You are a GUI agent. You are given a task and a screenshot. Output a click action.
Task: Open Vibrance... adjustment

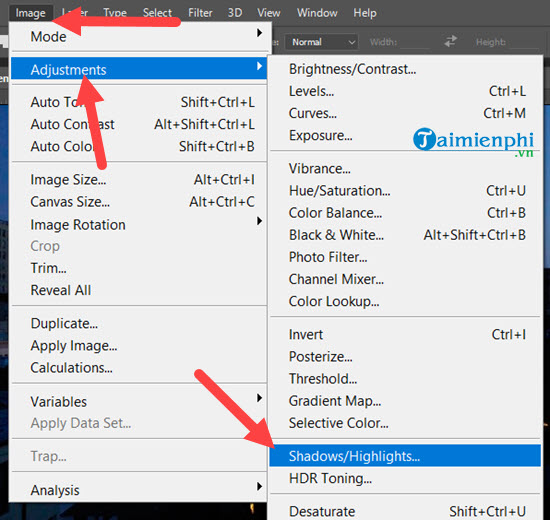405,169
